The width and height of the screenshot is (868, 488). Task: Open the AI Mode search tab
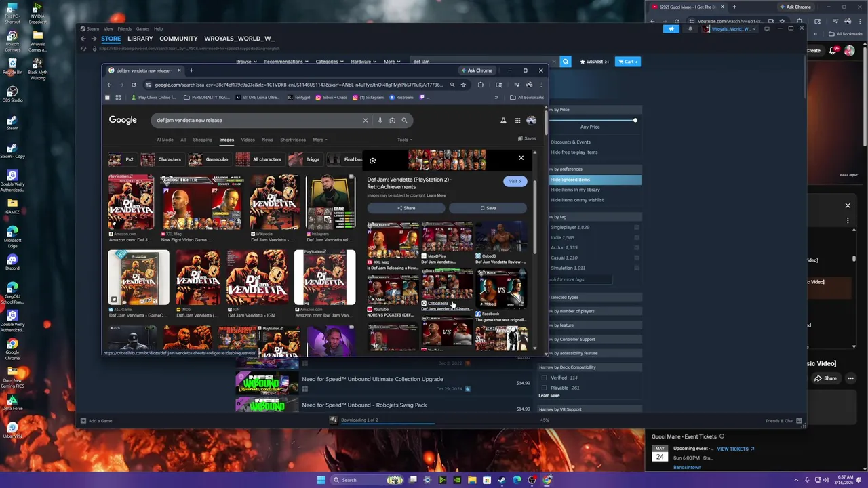[x=165, y=140]
